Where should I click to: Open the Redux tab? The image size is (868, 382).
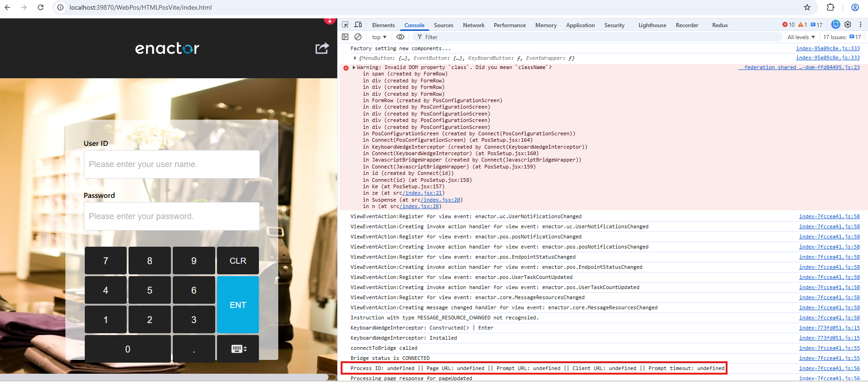(720, 25)
